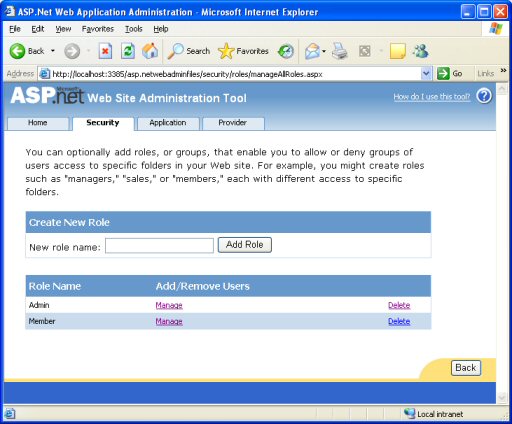Open the Search pane via magnifier icon
Image resolution: width=512 pixels, height=424 pixels.
tap(175, 51)
